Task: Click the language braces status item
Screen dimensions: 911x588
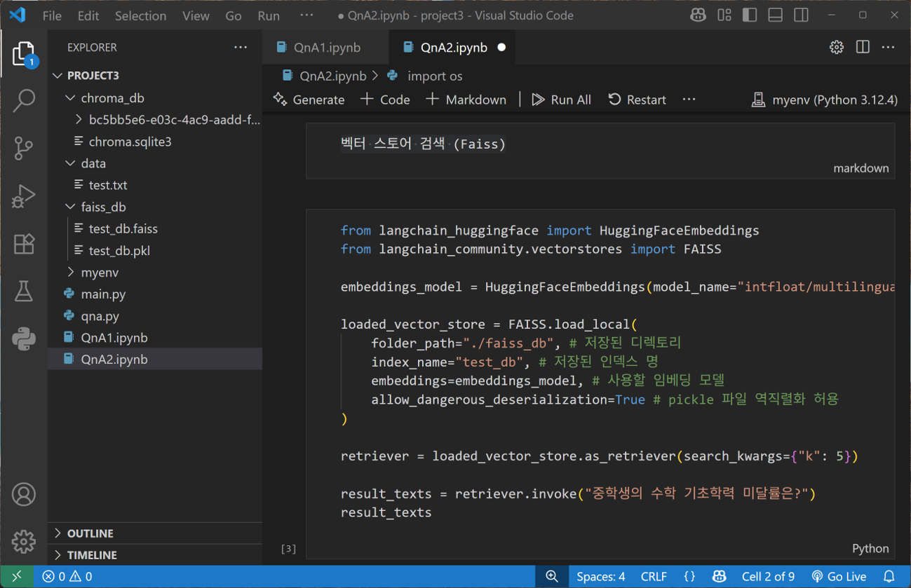Action: click(689, 577)
